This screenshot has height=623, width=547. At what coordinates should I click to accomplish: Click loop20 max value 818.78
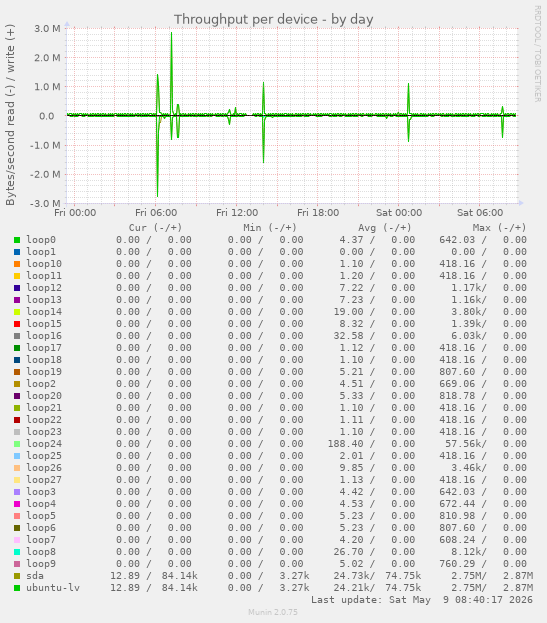click(x=457, y=396)
